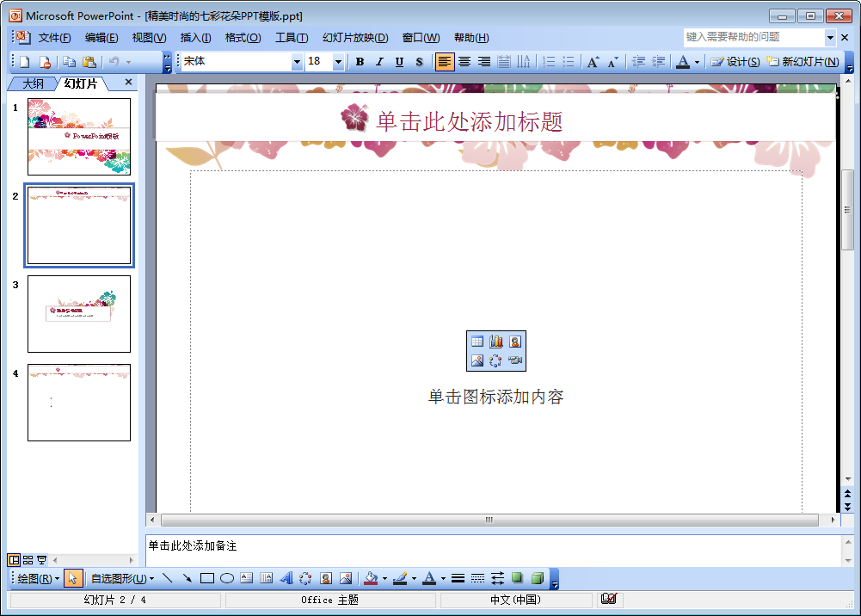Image resolution: width=861 pixels, height=616 pixels.
Task: Open the 文件(F) menu
Action: [54, 38]
